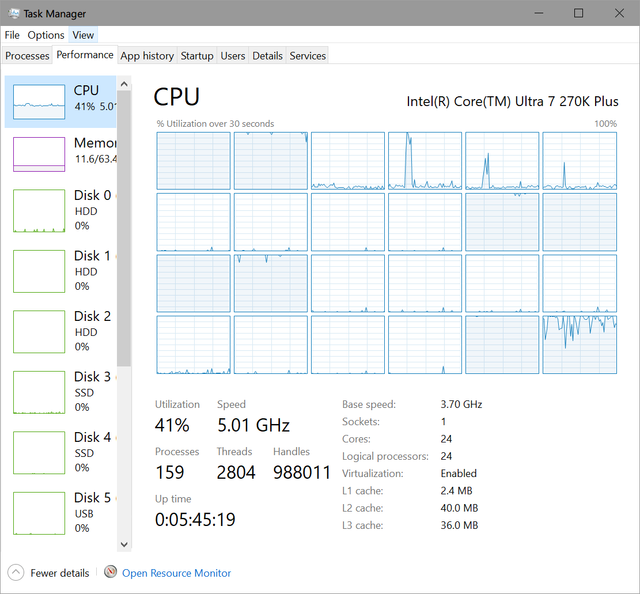
Task: Collapse with the Fewer details chevron icon
Action: (x=16, y=572)
